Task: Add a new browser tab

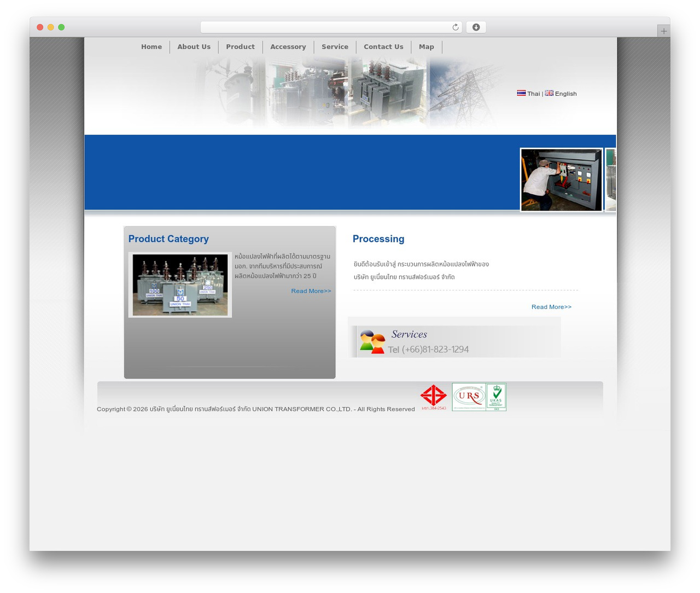Action: [x=663, y=31]
